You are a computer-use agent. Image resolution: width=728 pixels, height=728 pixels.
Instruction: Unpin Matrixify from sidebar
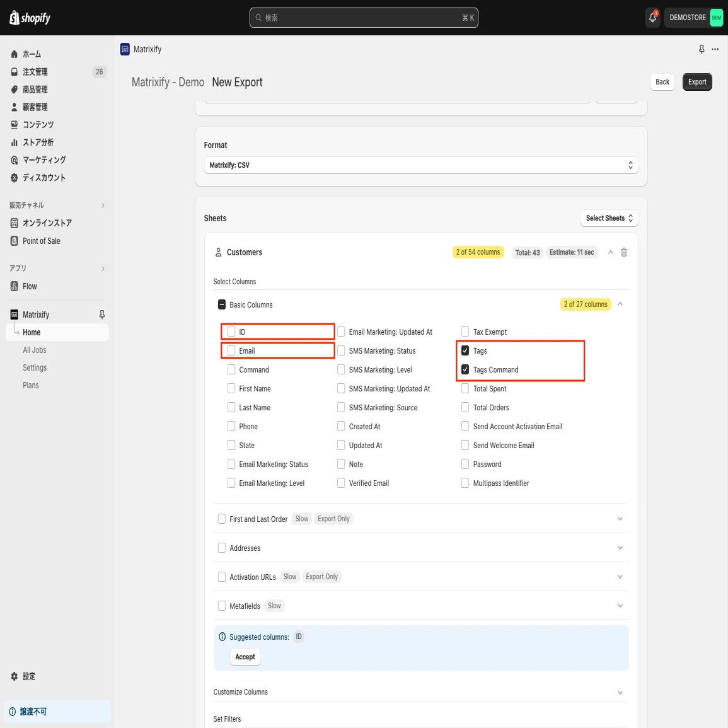coord(101,315)
